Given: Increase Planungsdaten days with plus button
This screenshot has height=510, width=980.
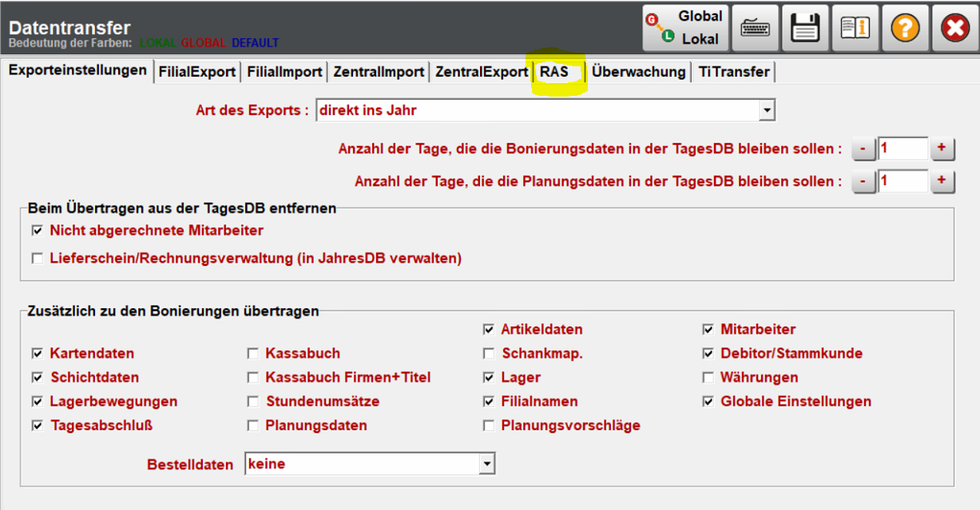Looking at the screenshot, I should (942, 181).
